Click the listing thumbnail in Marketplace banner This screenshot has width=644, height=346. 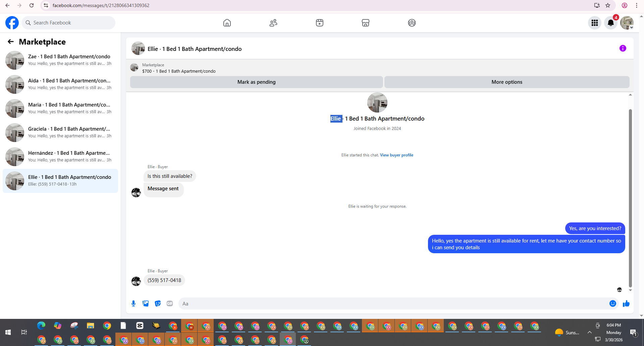134,68
